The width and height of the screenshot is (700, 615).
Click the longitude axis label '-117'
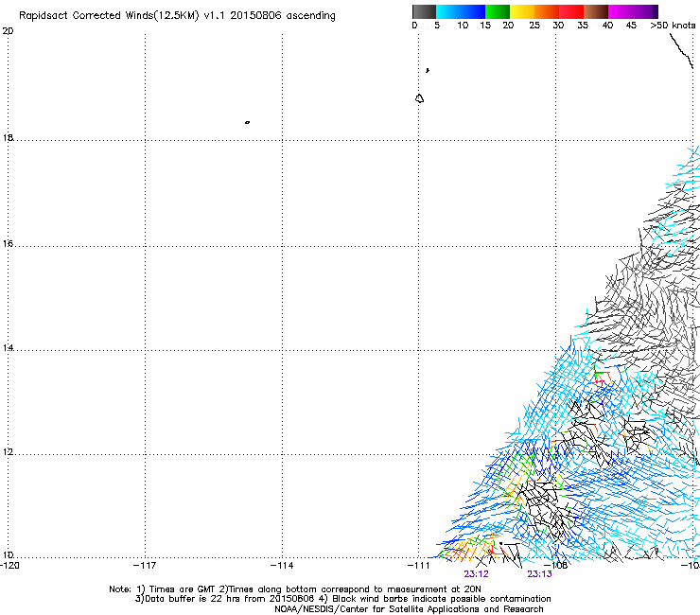point(145,566)
